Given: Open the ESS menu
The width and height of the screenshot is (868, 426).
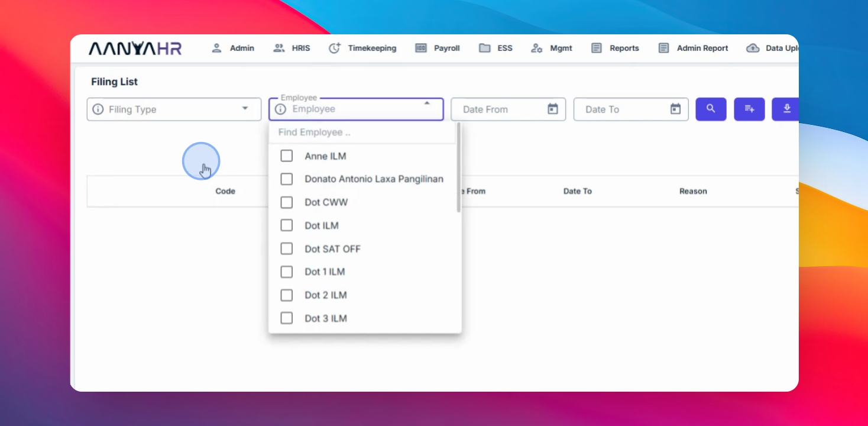Looking at the screenshot, I should [495, 48].
